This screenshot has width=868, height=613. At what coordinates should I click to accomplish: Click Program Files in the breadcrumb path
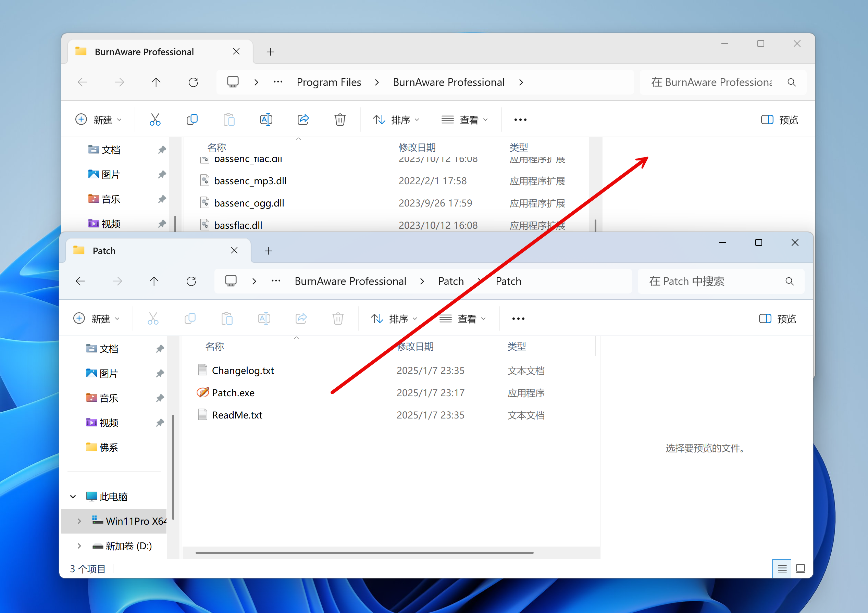[328, 83]
